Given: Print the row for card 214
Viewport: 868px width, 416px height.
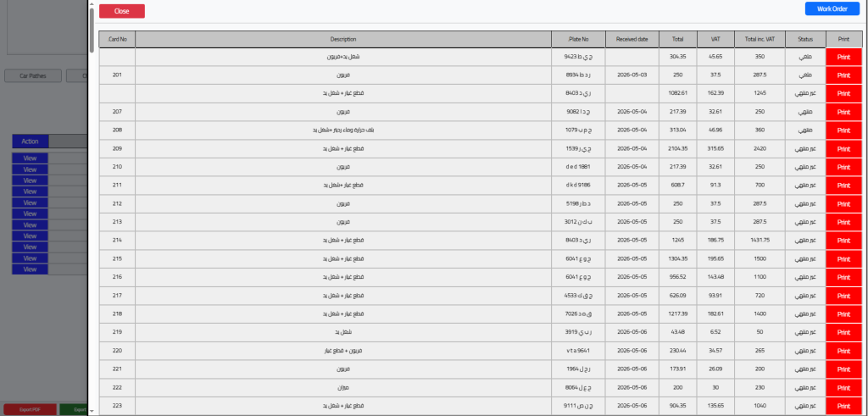Looking at the screenshot, I should click(x=843, y=241).
